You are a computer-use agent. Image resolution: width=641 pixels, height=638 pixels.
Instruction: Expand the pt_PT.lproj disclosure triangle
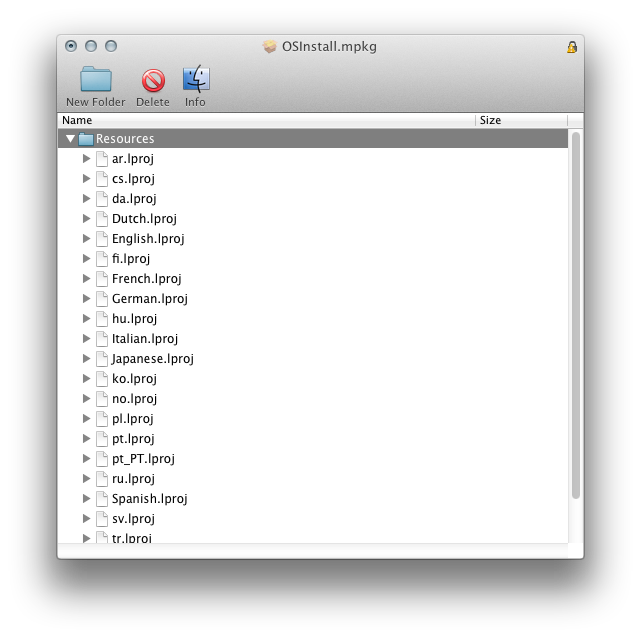86,459
